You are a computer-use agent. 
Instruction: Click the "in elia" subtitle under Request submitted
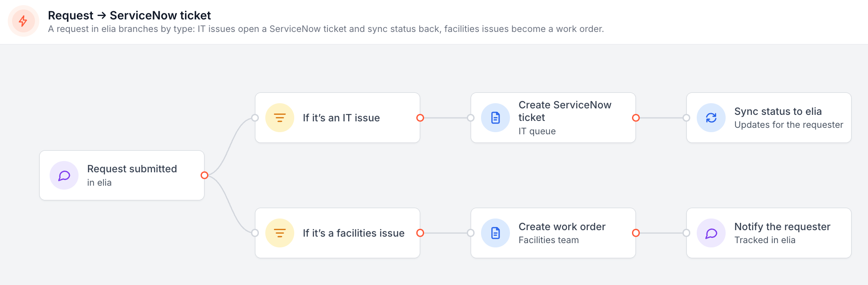pyautogui.click(x=99, y=183)
